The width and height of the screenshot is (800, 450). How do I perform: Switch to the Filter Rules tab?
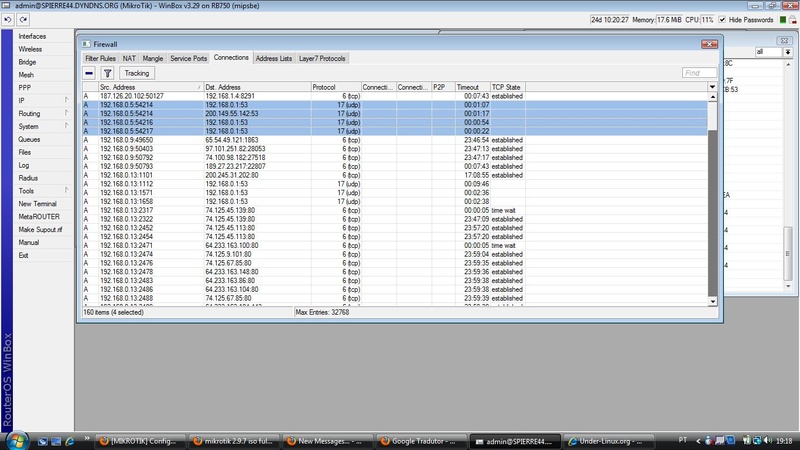[x=101, y=58]
